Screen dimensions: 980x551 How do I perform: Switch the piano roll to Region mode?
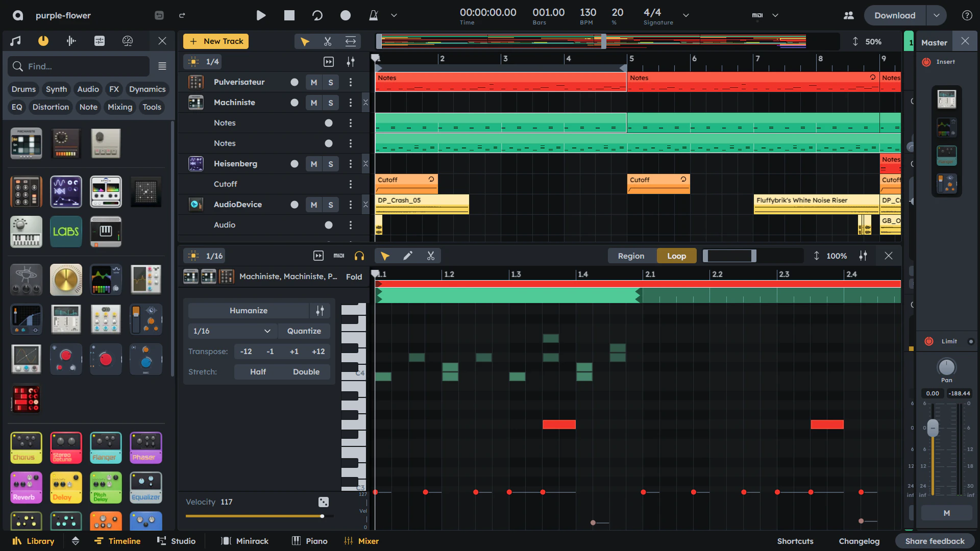tap(631, 256)
